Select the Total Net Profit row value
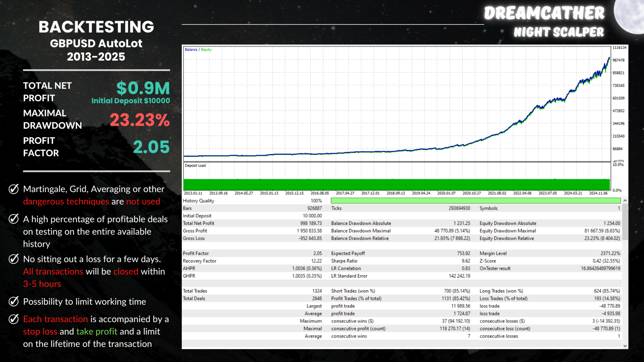The width and height of the screenshot is (644, 362). pyautogui.click(x=311, y=223)
